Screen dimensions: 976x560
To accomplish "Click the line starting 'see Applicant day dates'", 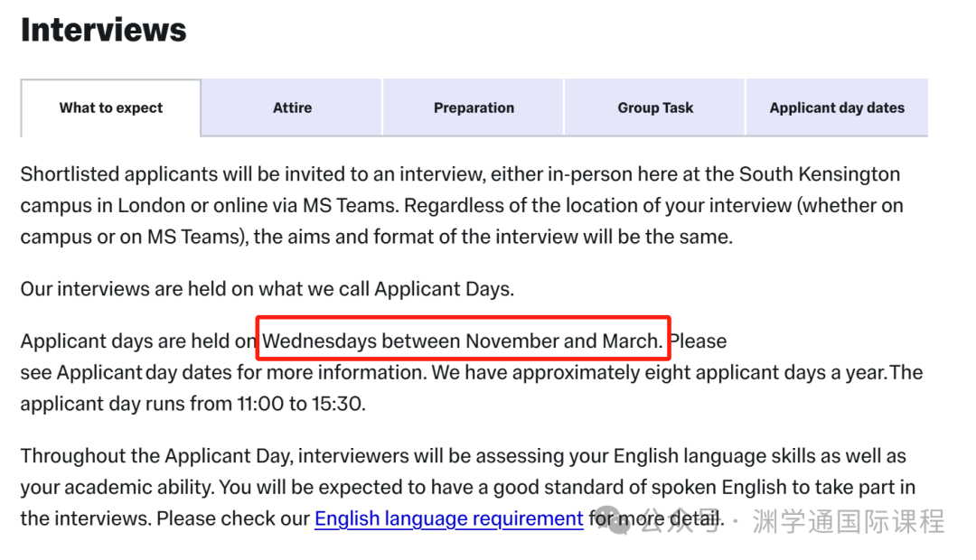I will 471,373.
